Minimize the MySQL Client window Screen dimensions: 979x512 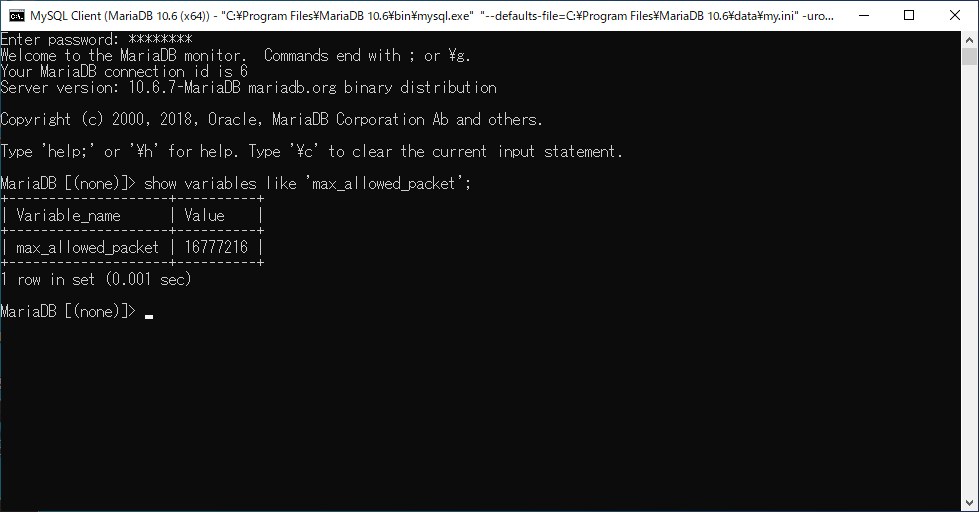(x=864, y=16)
